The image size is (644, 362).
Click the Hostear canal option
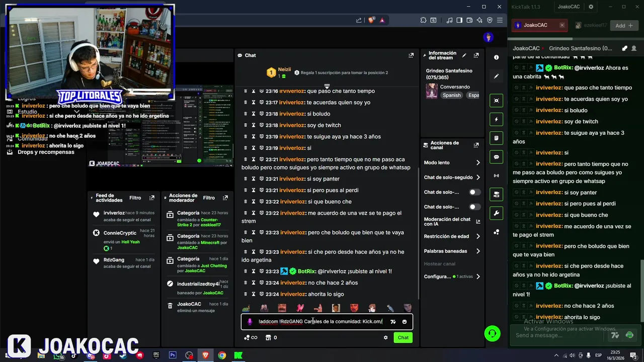coord(439,263)
